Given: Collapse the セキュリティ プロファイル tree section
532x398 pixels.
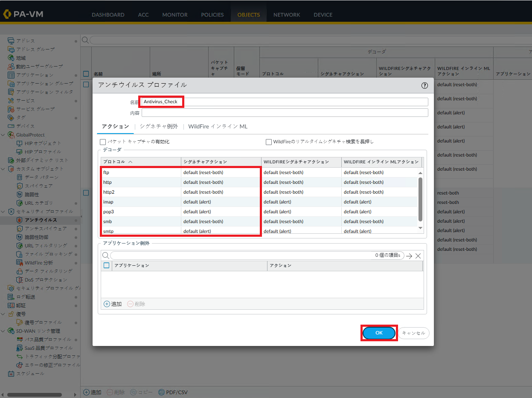Looking at the screenshot, I should [3, 212].
